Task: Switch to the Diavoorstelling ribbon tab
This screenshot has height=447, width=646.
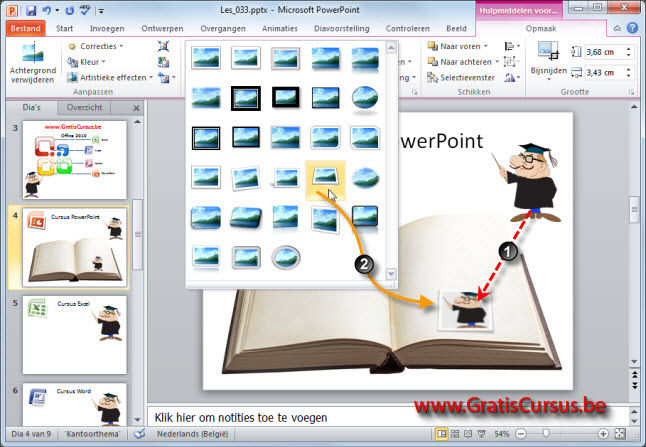Action: click(342, 28)
